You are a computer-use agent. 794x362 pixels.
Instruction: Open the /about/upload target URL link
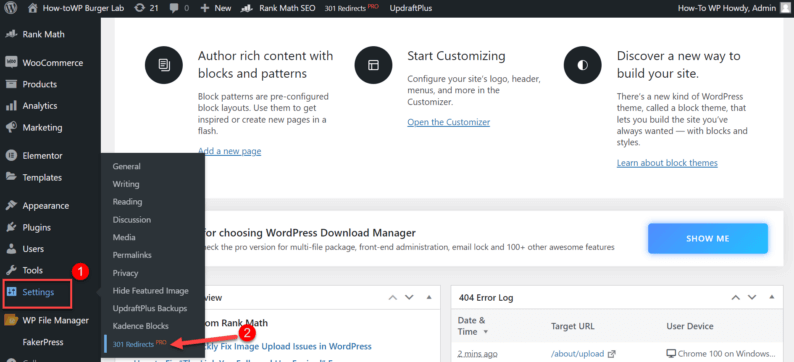coord(578,353)
